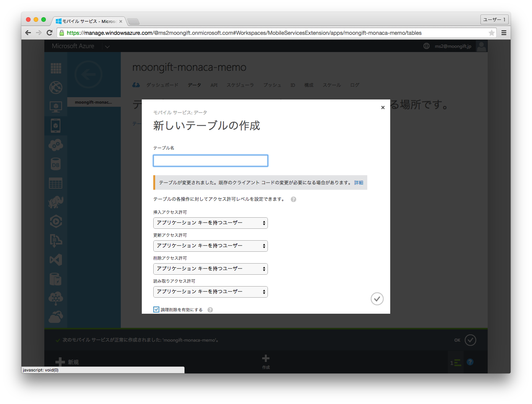The width and height of the screenshot is (532, 404).
Task: Open the 挿入アクセス許可 dropdown
Action: click(210, 223)
